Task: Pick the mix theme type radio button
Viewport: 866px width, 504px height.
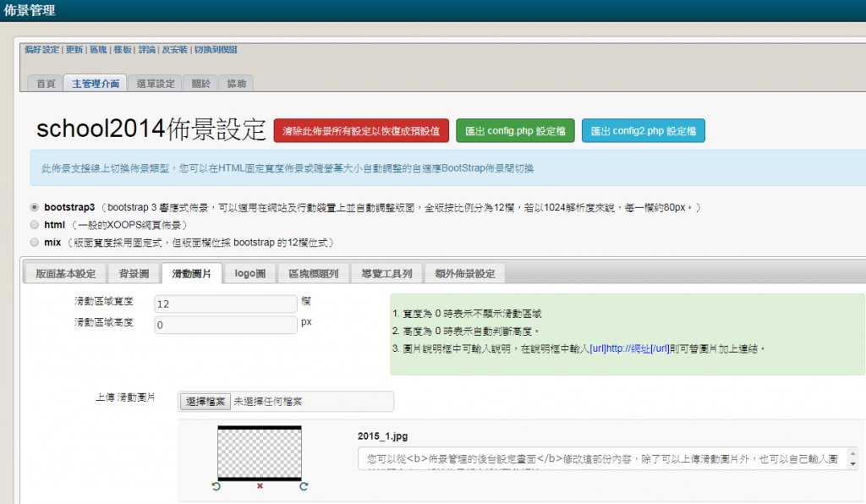Action: pos(34,243)
